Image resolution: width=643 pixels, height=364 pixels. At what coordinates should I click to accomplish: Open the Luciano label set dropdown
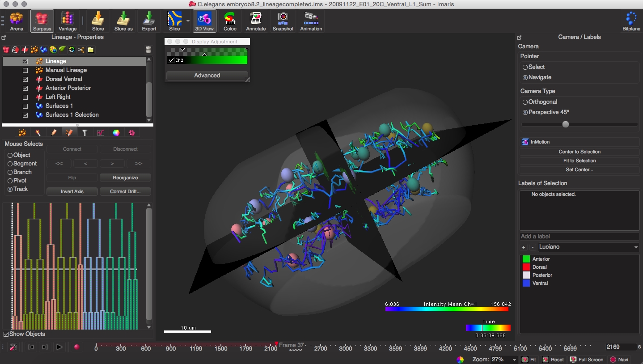pyautogui.click(x=588, y=247)
